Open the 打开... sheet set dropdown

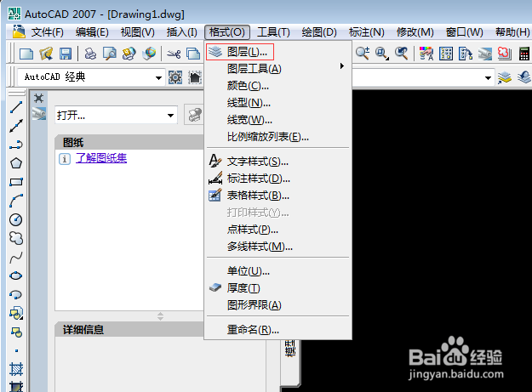(x=170, y=116)
